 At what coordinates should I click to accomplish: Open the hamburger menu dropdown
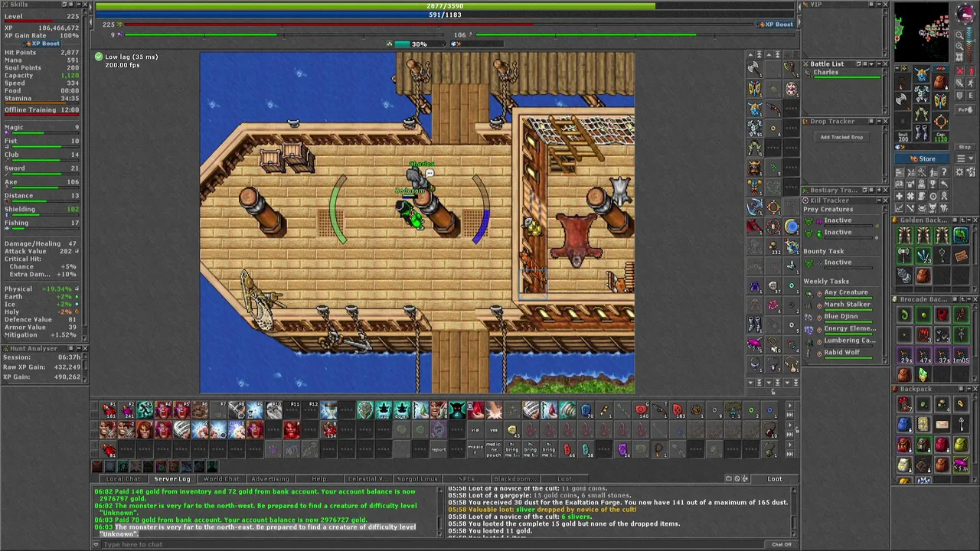click(965, 158)
